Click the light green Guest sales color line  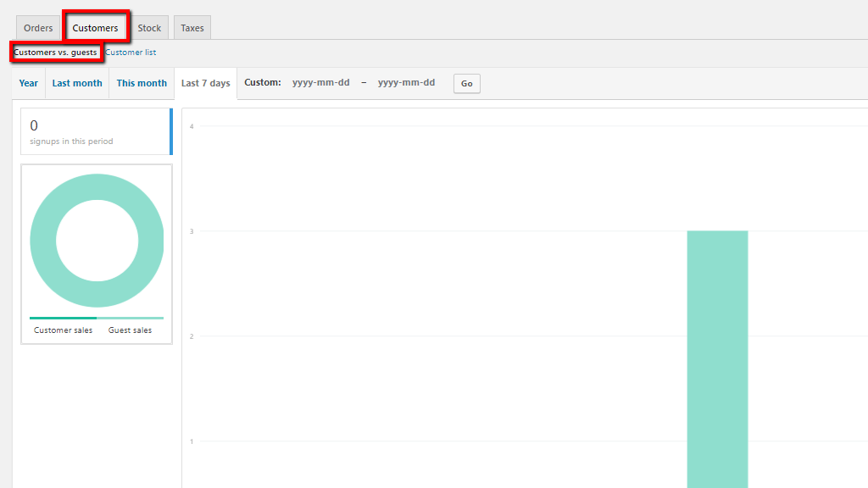130,319
